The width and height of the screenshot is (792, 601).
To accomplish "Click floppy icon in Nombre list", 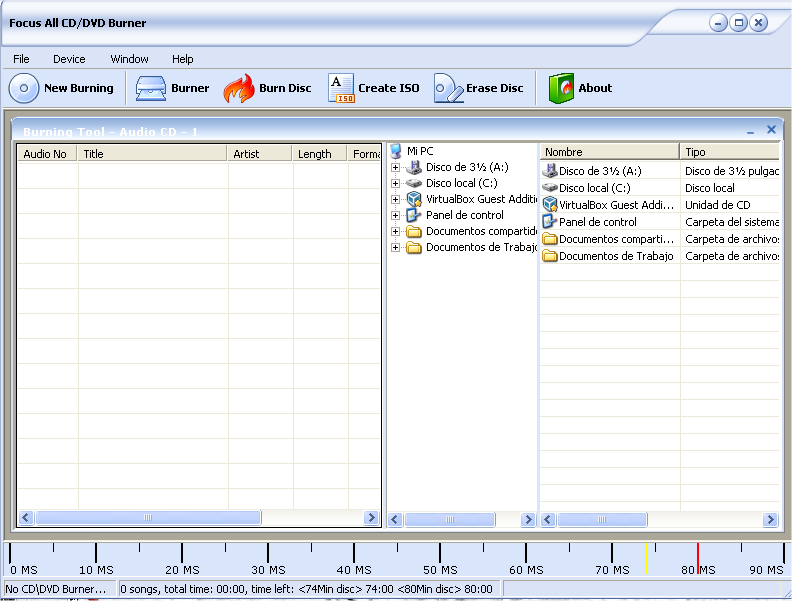I will [x=550, y=171].
